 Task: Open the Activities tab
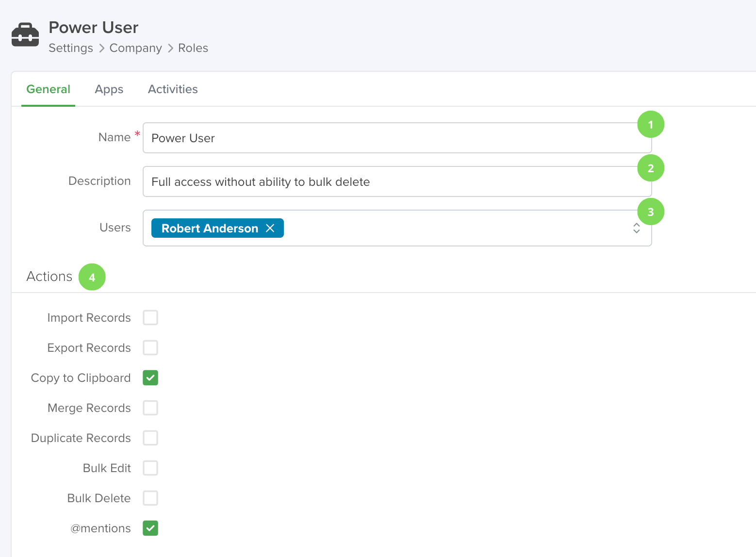click(x=173, y=89)
